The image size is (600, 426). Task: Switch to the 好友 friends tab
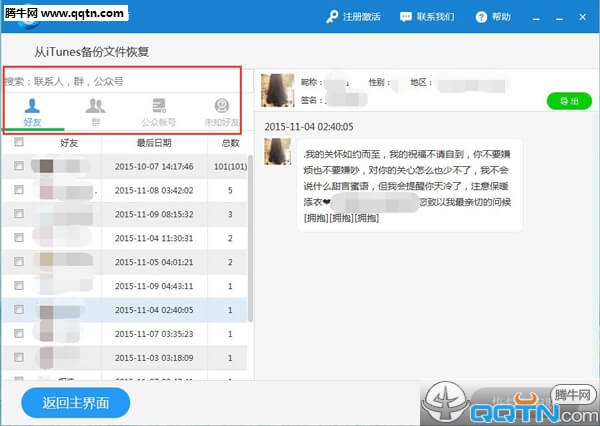pyautogui.click(x=32, y=113)
